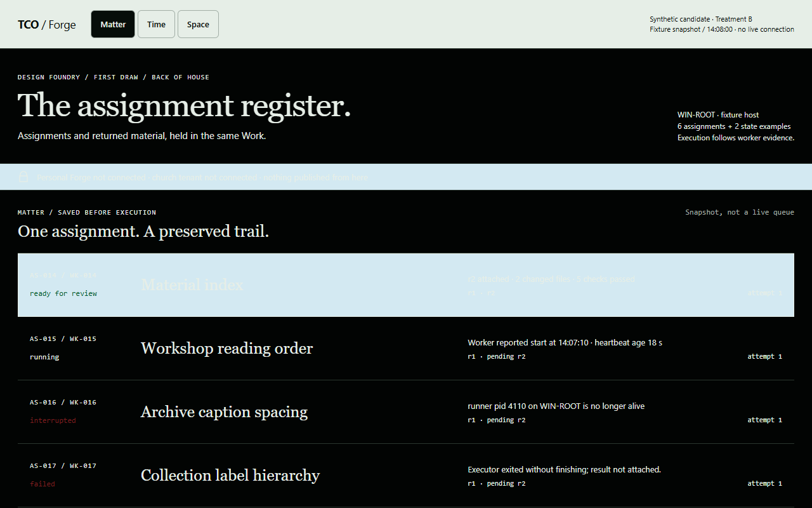Click the heartbeat age 18 s message
The width and height of the screenshot is (812, 508).
click(565, 342)
